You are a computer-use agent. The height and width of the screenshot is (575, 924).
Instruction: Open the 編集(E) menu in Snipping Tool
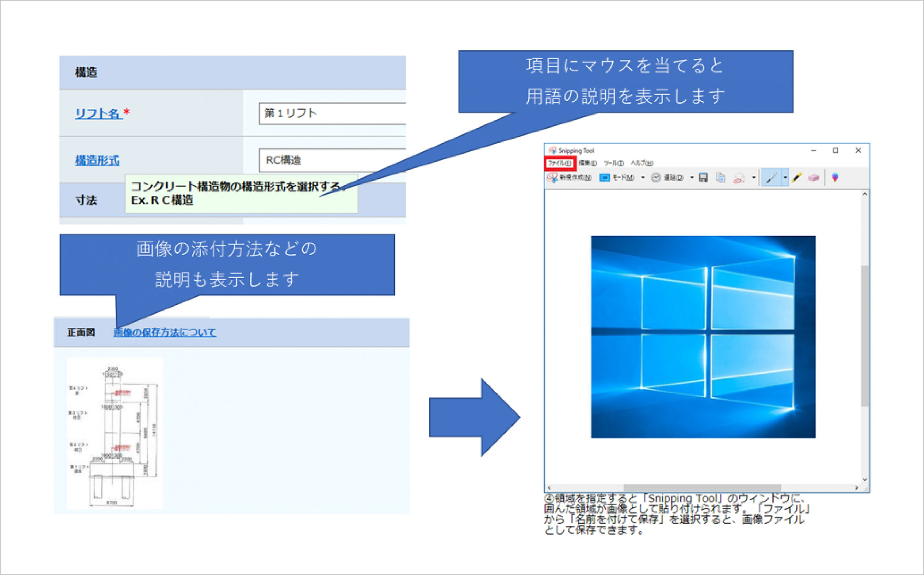pyautogui.click(x=587, y=163)
